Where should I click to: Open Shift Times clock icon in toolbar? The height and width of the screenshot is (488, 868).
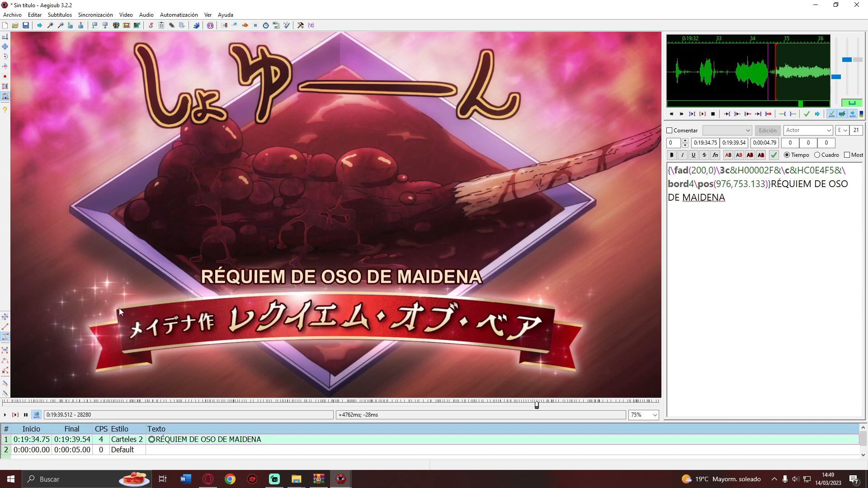pos(266,25)
